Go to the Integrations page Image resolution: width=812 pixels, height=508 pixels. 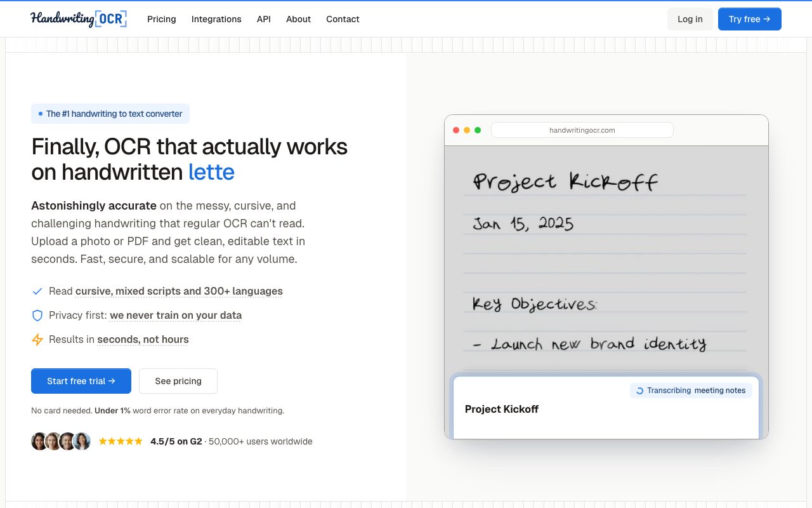[x=216, y=19]
